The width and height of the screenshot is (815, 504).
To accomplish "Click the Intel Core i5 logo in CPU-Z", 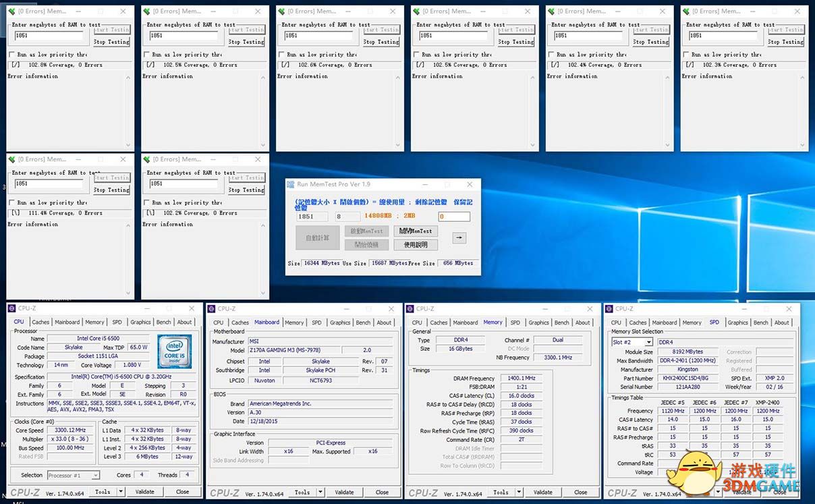I will click(x=174, y=351).
